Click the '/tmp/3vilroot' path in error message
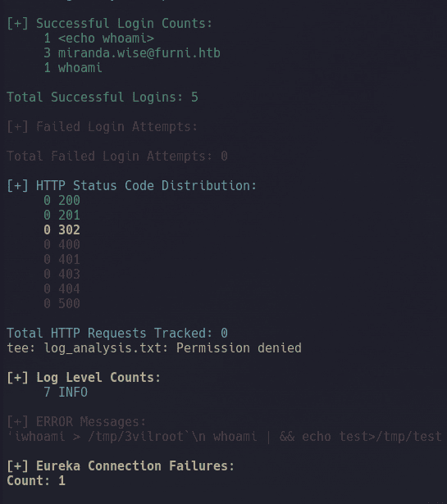The height and width of the screenshot is (504, 447). point(136,437)
